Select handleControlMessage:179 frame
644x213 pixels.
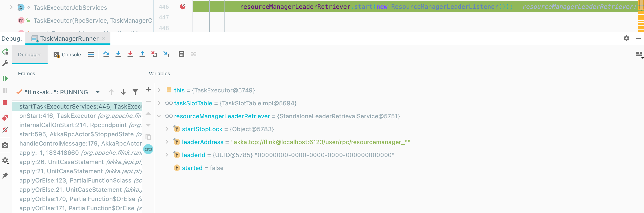pos(77,143)
